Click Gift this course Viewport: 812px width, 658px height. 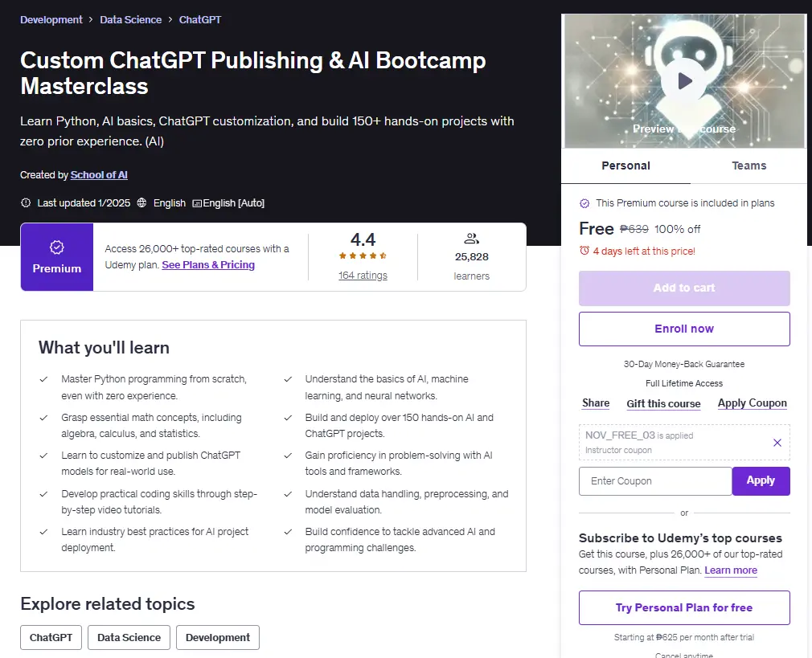[663, 404]
